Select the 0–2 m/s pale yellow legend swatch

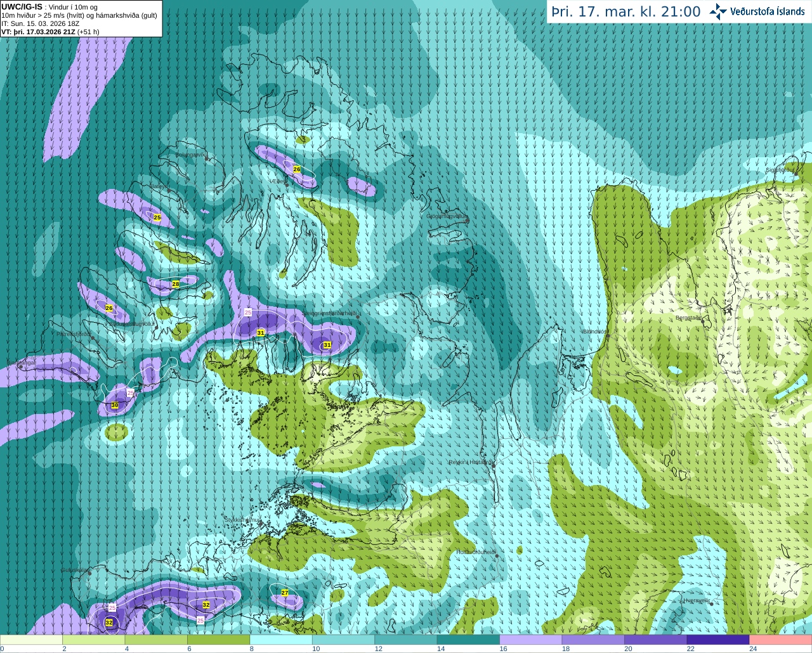(x=31, y=640)
